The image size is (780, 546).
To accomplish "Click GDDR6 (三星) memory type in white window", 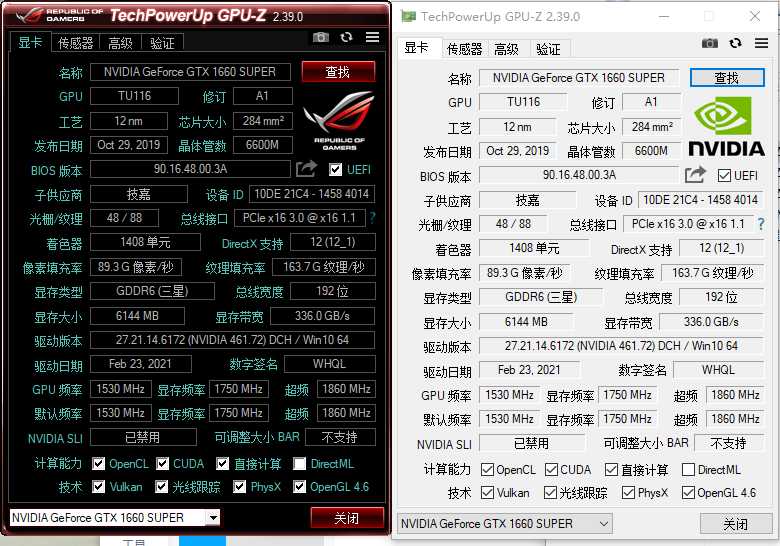I will pos(541,297).
